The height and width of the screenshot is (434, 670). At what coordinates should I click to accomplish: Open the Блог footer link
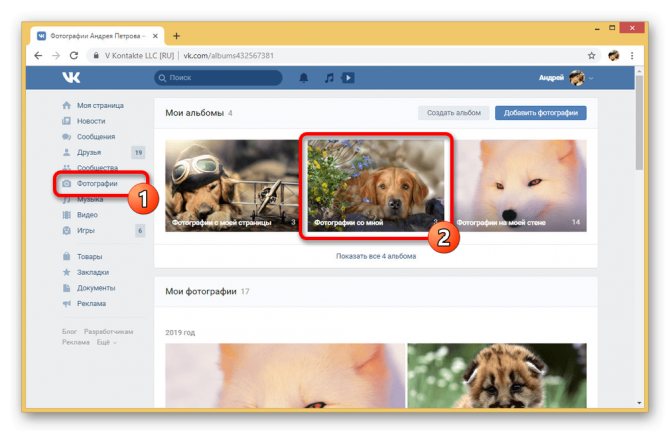(69, 331)
